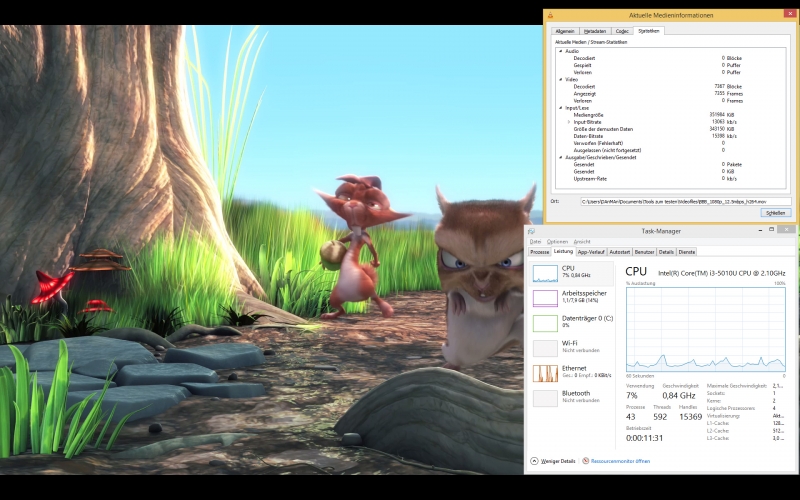This screenshot has height=500, width=800.
Task: Collapse the Audio node in stream statistics
Action: (x=561, y=51)
